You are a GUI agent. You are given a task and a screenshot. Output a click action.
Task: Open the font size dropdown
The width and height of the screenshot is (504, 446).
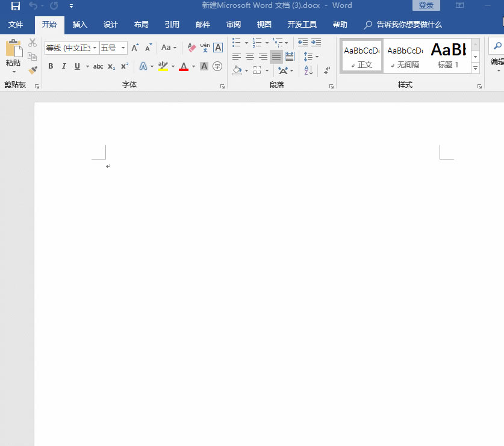click(x=123, y=48)
